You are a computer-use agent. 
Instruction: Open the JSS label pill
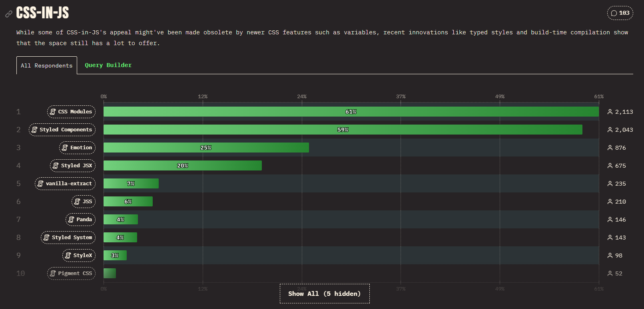pos(84,202)
